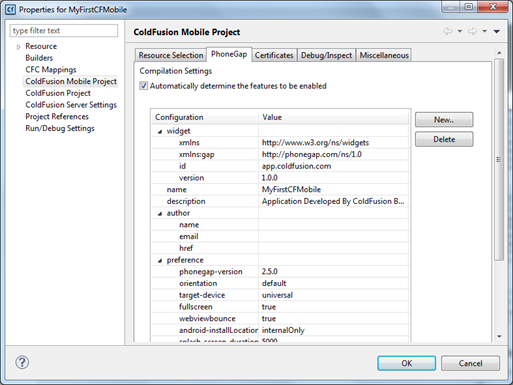Click the android-installLocation value internalOnly
Screen dimensions: 513x385
click(283, 330)
